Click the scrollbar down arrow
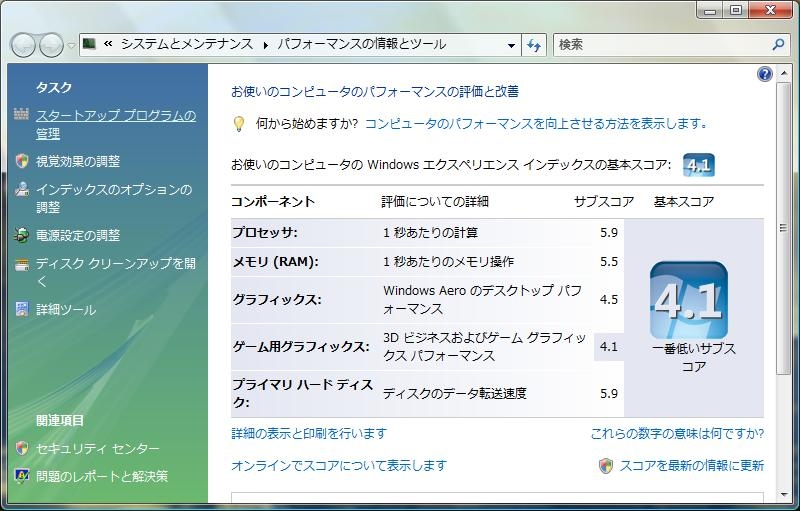The height and width of the screenshot is (511, 800). 783,494
